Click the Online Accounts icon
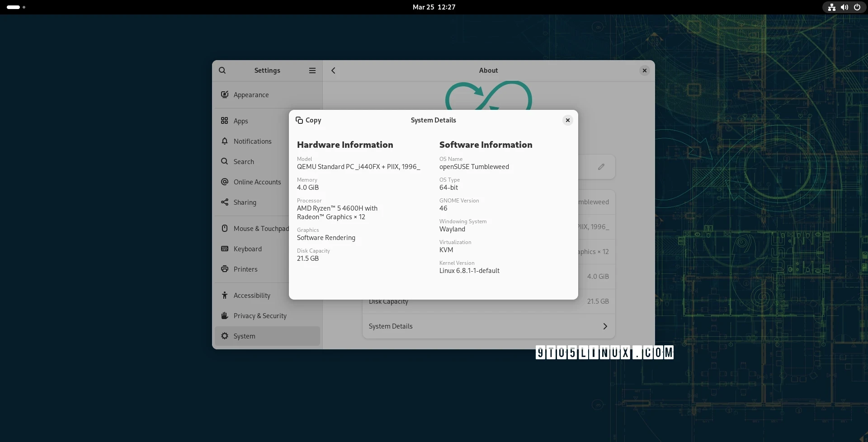This screenshot has width=868, height=442. (225, 182)
